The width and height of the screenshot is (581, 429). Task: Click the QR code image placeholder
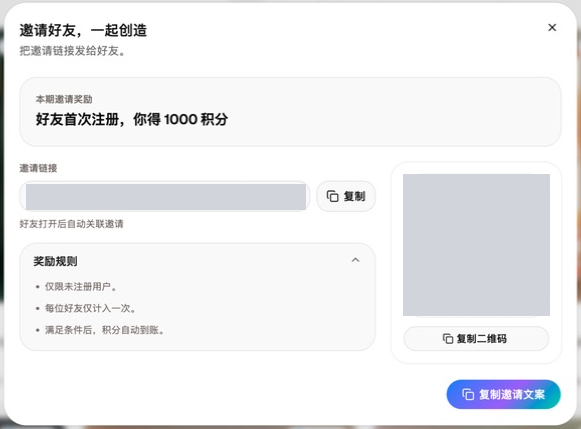click(x=476, y=245)
